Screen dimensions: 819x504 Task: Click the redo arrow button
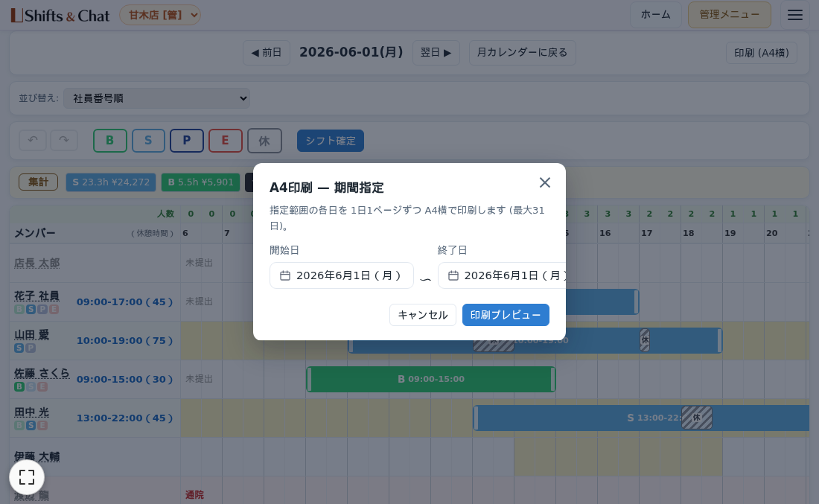tap(64, 141)
